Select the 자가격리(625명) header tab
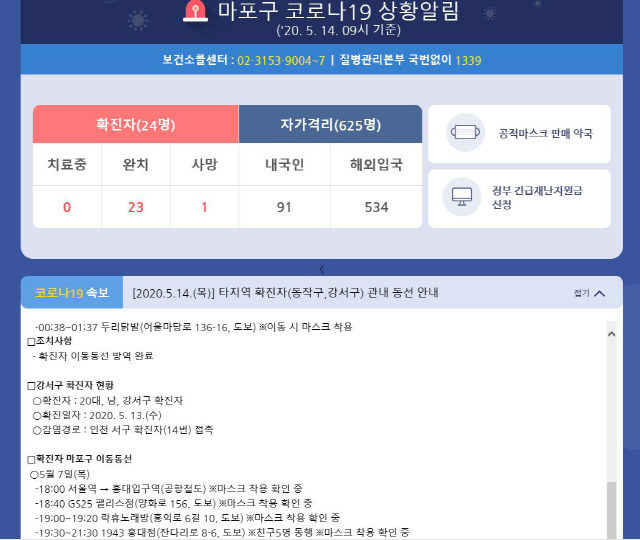Image resolution: width=640 pixels, height=540 pixels. [x=330, y=125]
